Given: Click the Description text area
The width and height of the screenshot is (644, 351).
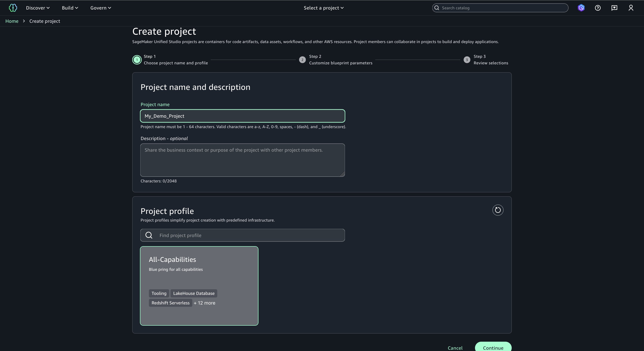Looking at the screenshot, I should click(x=242, y=160).
